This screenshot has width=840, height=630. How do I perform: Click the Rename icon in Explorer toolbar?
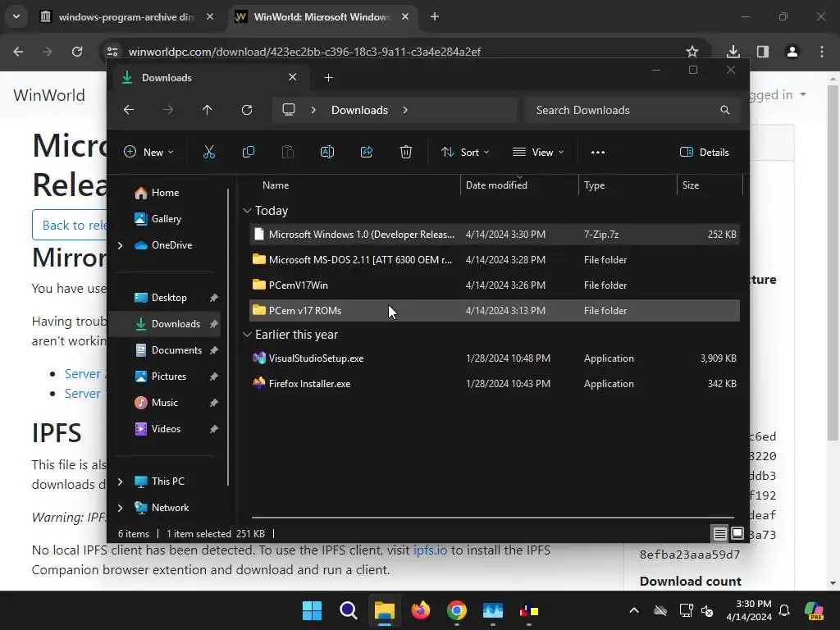[x=326, y=152]
